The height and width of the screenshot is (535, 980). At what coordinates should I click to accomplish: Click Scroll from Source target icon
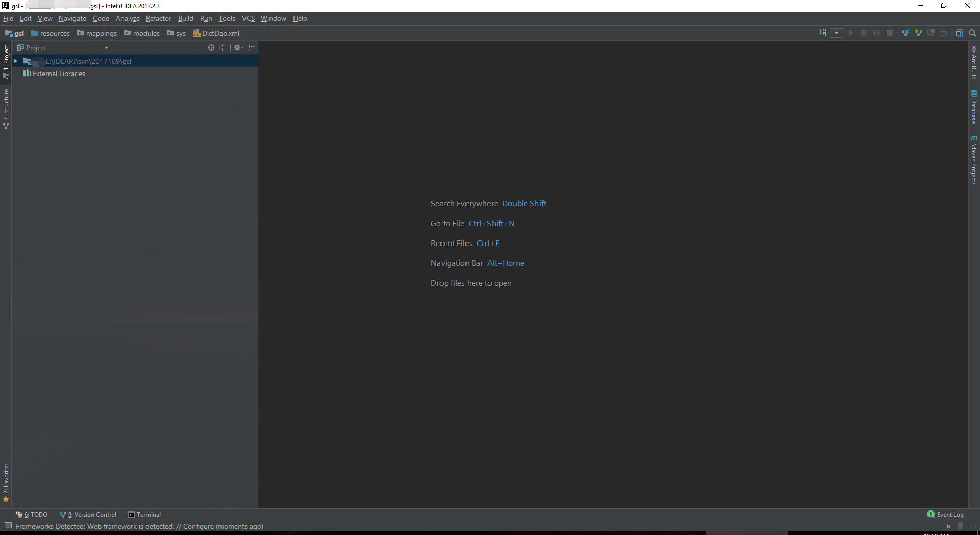pyautogui.click(x=211, y=47)
